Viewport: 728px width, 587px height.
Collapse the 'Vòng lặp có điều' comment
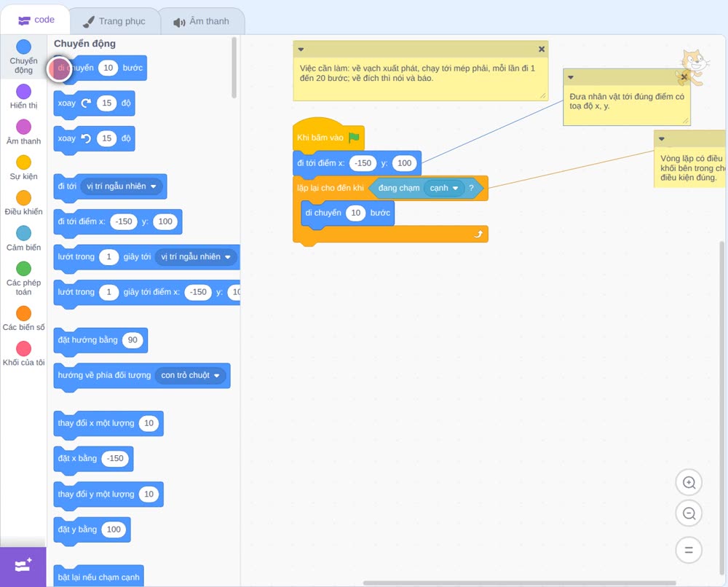[662, 139]
